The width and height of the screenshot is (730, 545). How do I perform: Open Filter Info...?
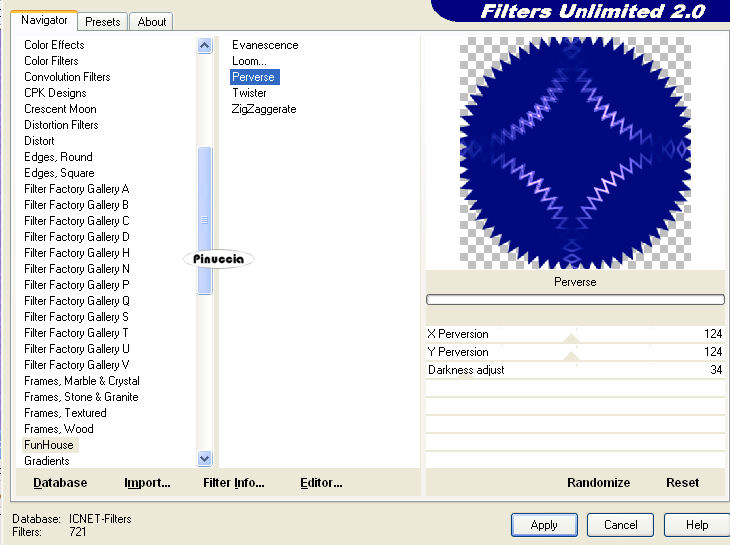234,483
